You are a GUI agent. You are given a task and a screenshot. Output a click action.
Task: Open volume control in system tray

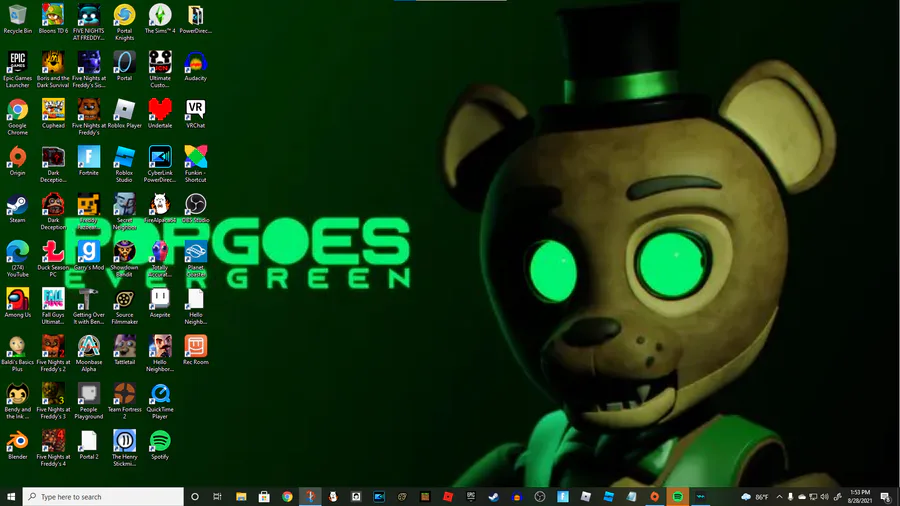825,497
